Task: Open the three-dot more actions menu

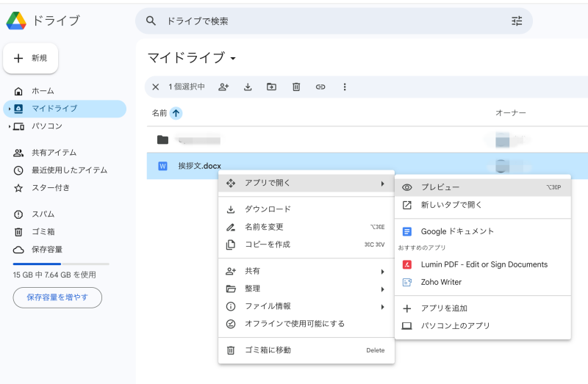Action: pyautogui.click(x=345, y=87)
